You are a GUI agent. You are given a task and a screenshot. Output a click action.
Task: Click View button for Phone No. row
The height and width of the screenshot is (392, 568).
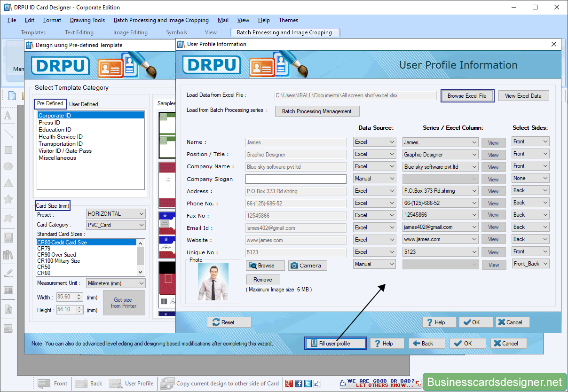pyautogui.click(x=493, y=204)
